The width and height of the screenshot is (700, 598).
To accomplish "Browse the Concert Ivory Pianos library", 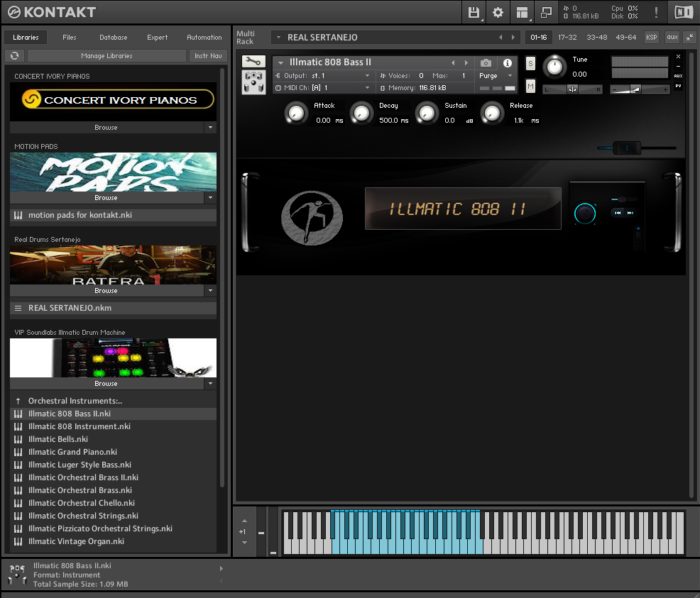I will (106, 128).
